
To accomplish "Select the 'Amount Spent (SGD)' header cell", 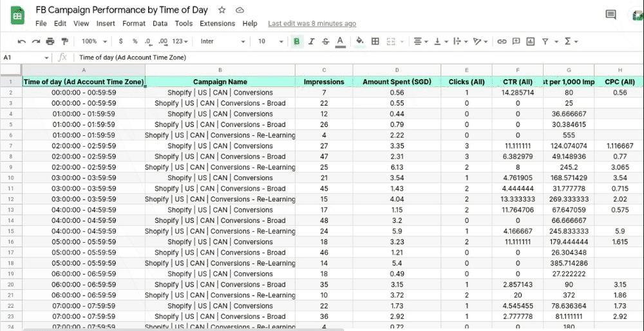I will pos(397,82).
